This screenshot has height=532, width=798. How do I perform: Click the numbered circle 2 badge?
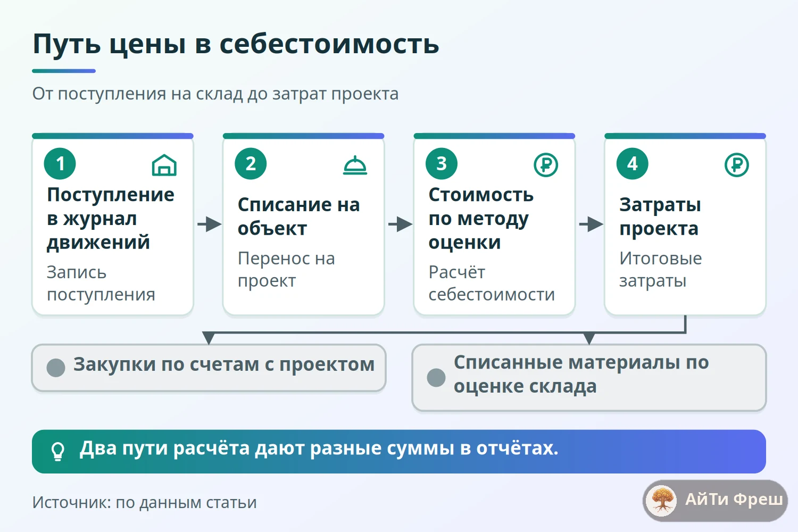[x=251, y=164]
